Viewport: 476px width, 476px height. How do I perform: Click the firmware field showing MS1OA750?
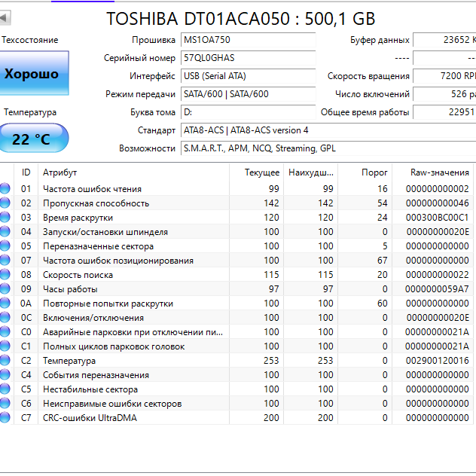coord(247,40)
